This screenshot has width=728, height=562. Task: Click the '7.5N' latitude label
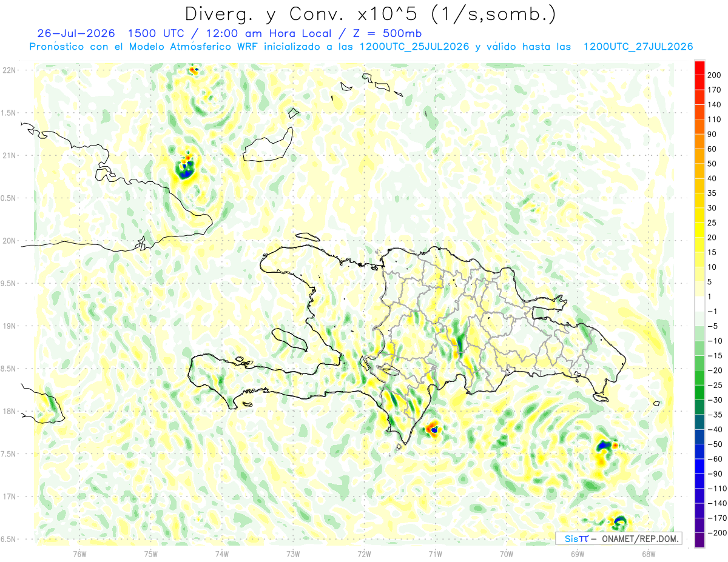click(9, 454)
